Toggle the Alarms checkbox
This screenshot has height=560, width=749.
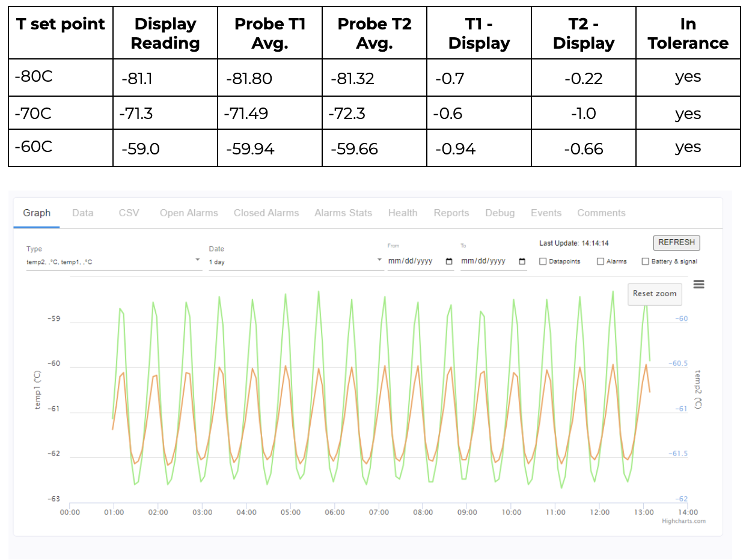601,261
